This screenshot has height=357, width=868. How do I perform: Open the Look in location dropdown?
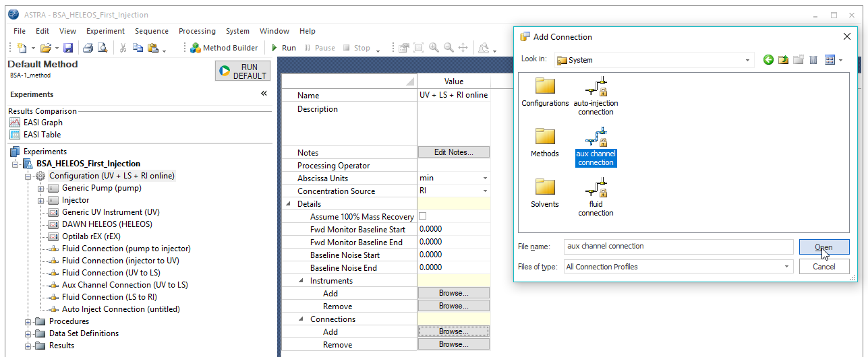(x=747, y=61)
